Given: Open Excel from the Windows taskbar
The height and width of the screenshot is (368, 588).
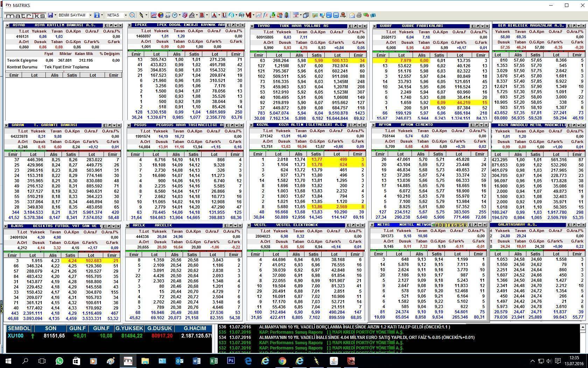Looking at the screenshot, I should pos(213,361).
